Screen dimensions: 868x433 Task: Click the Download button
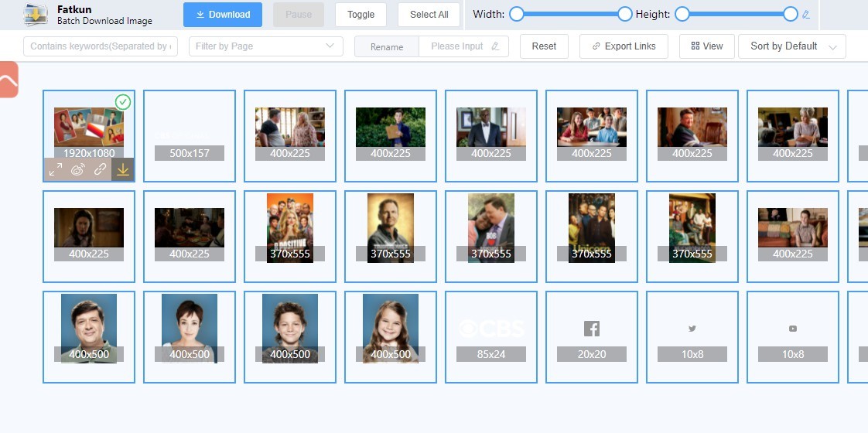pos(223,15)
